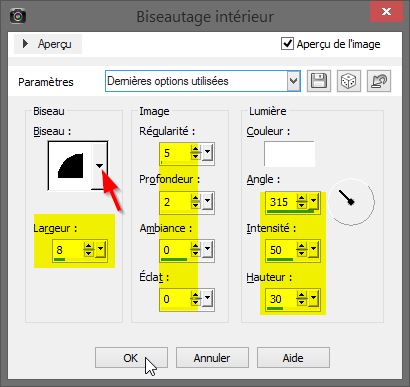The image size is (410, 387).
Task: Click the Couleur white color swatch
Action: pos(289,154)
